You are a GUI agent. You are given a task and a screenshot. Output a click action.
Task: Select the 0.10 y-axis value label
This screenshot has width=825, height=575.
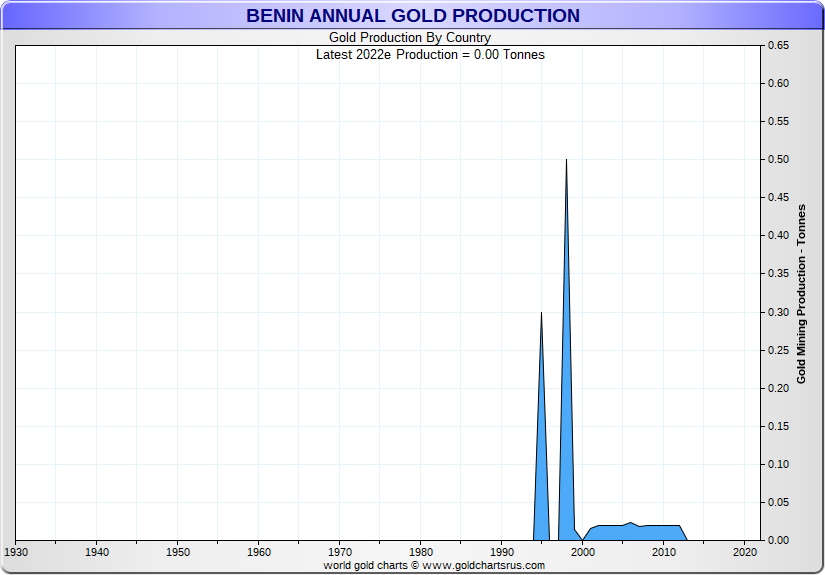pos(778,464)
